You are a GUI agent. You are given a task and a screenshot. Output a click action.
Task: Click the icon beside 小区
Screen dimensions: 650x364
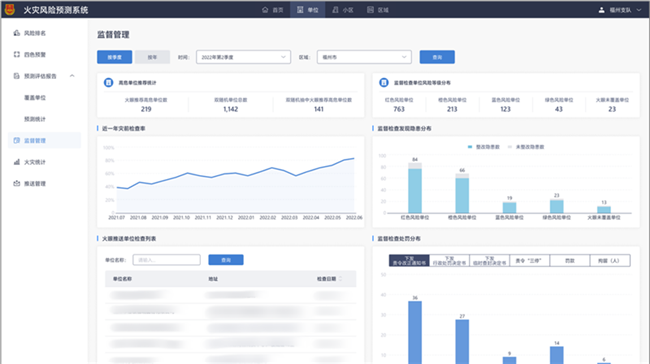(x=335, y=10)
